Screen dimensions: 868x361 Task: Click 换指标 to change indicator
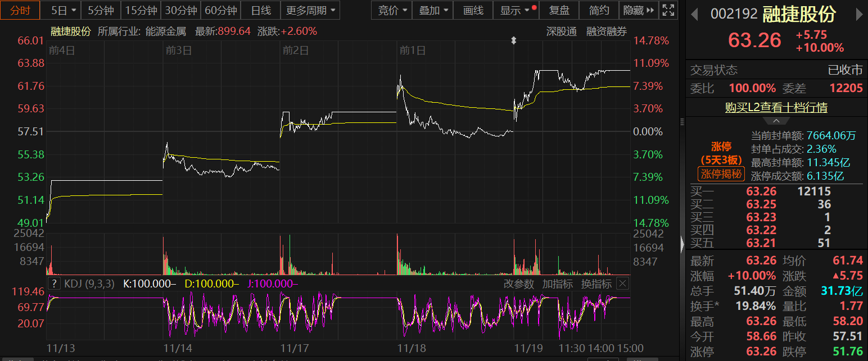click(596, 284)
